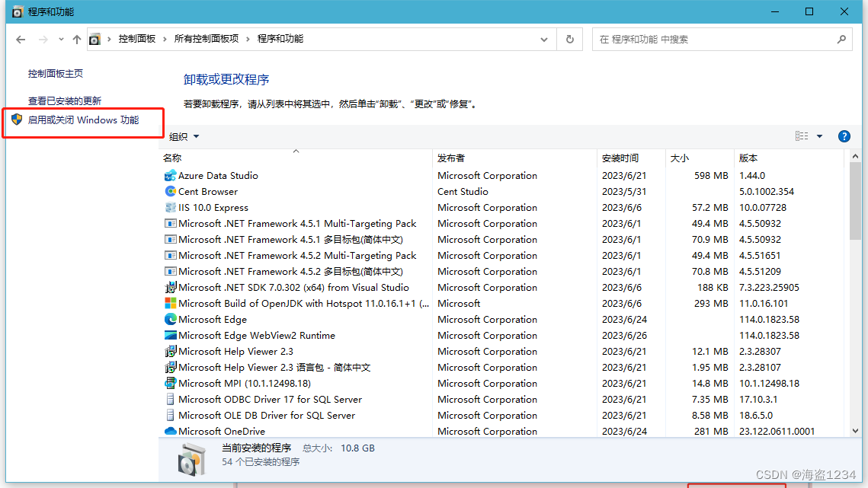
Task: Click the Microsoft Build of OpenJDK icon
Action: coord(171,303)
